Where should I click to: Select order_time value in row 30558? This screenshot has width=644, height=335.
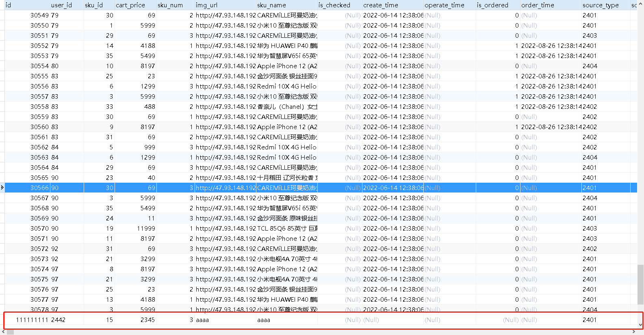(551, 106)
